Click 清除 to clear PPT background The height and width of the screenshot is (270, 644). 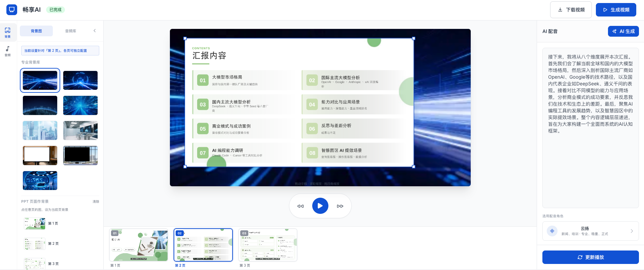click(x=96, y=202)
